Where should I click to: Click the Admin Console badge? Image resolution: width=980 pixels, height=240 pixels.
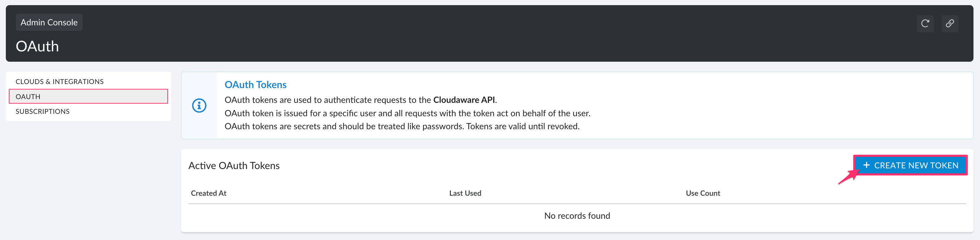click(x=49, y=22)
